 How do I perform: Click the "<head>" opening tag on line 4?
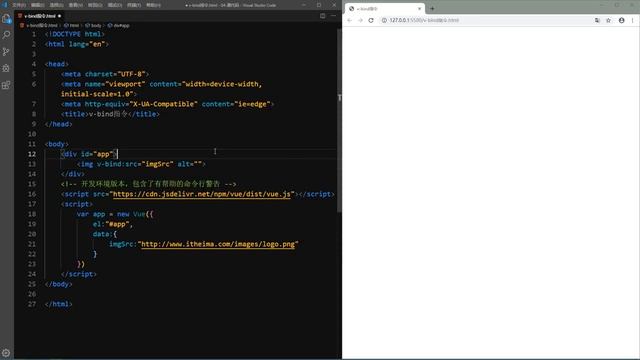[57, 64]
